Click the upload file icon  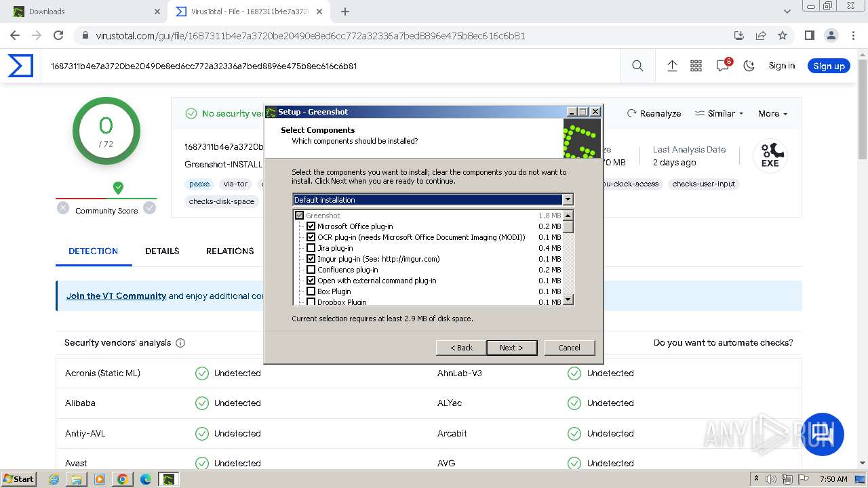coord(672,66)
